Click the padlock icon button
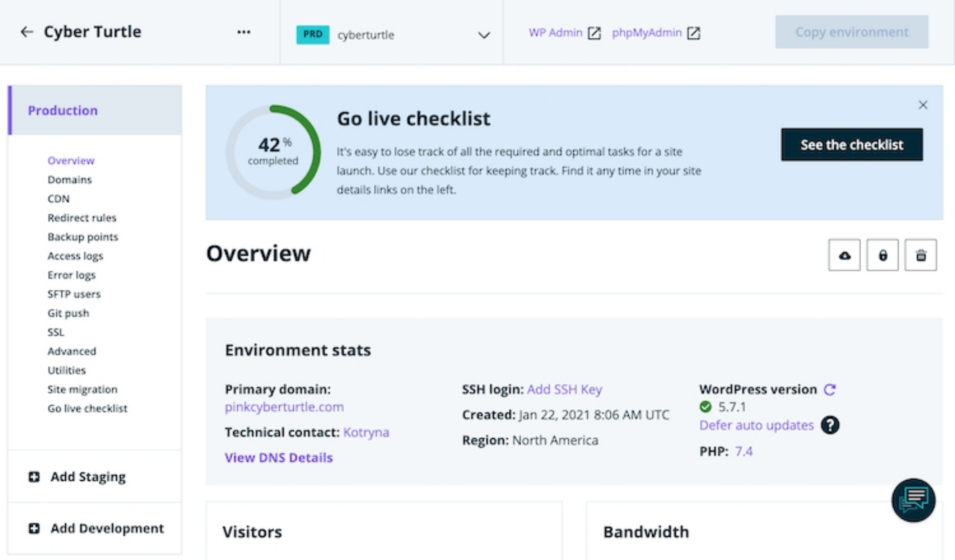This screenshot has width=955, height=560. 882,255
